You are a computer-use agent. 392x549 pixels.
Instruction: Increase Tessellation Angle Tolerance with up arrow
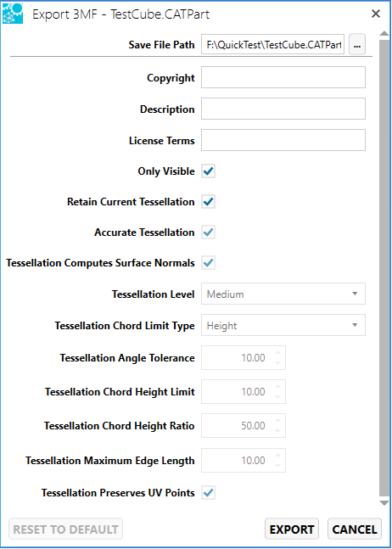point(278,353)
